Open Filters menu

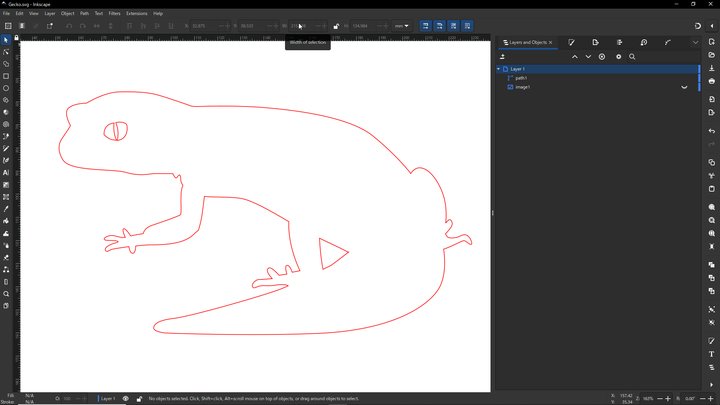(x=114, y=13)
